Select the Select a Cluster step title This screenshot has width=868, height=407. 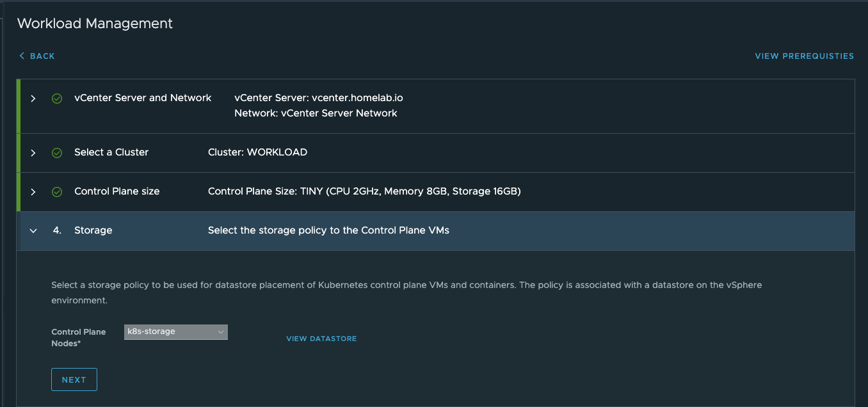[x=111, y=152]
